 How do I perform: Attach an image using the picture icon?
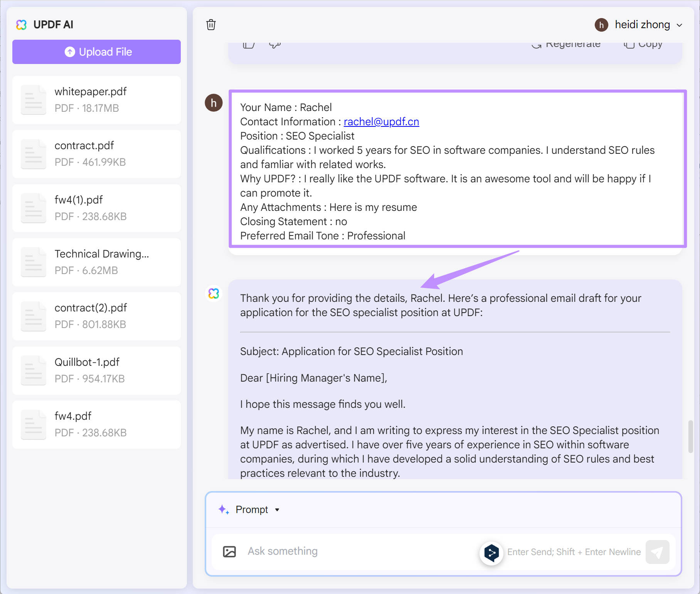230,551
